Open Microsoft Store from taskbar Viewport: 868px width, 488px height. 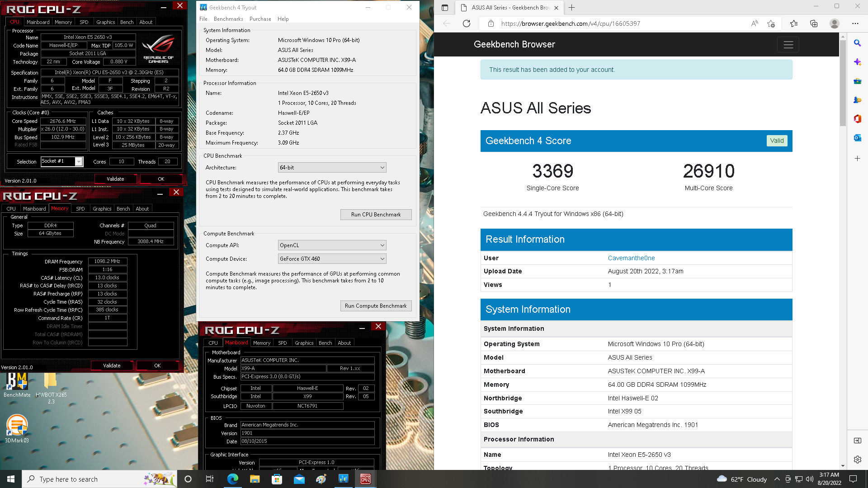pyautogui.click(x=277, y=479)
